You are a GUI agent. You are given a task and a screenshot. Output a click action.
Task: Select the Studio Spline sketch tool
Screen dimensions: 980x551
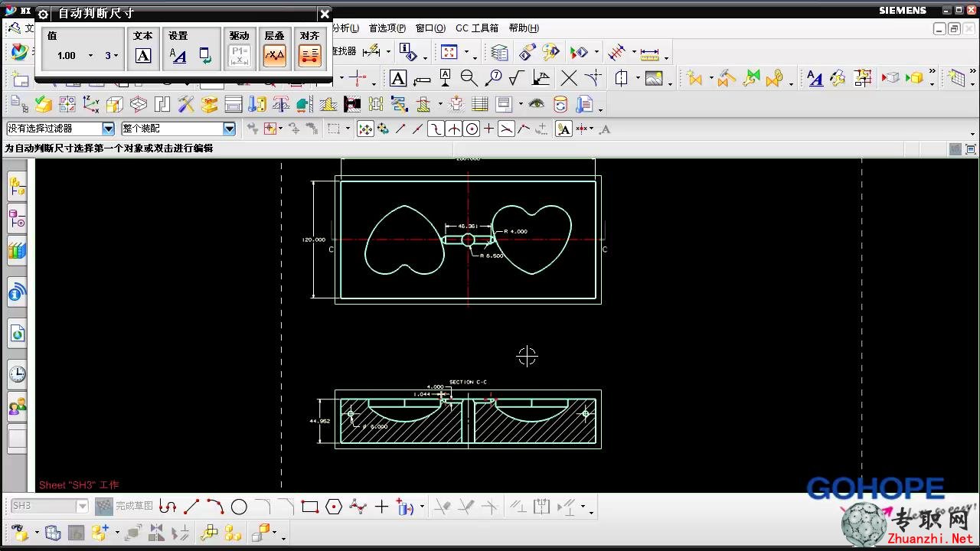[358, 507]
